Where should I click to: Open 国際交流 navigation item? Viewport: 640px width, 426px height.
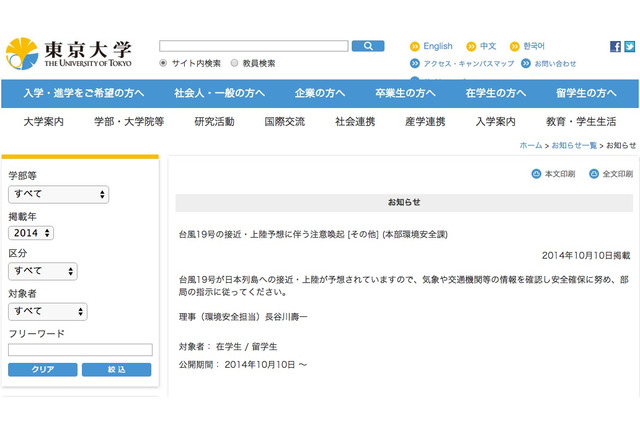coord(284,122)
